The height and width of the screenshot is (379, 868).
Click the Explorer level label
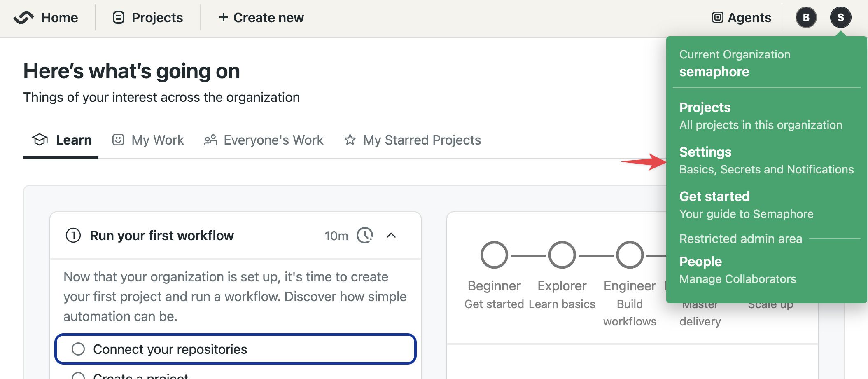pos(562,286)
